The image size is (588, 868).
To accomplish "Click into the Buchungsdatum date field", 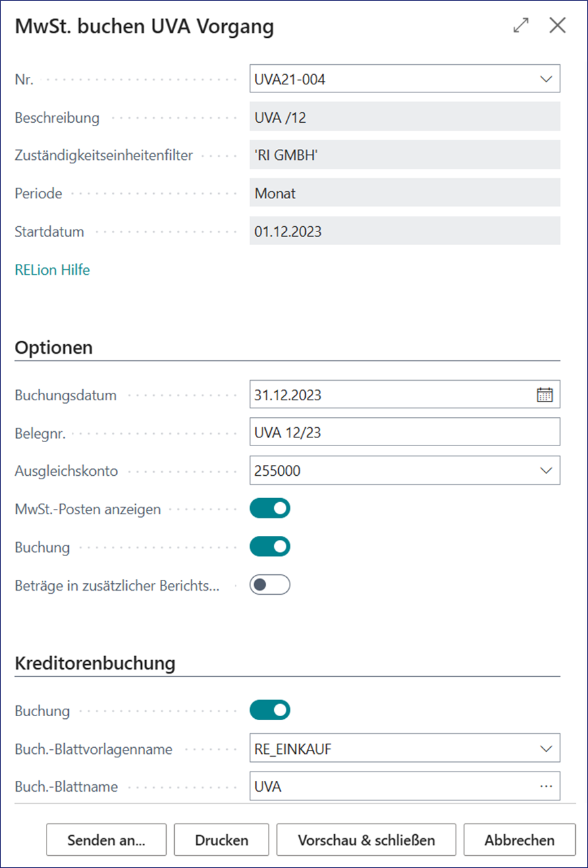I will coord(392,395).
